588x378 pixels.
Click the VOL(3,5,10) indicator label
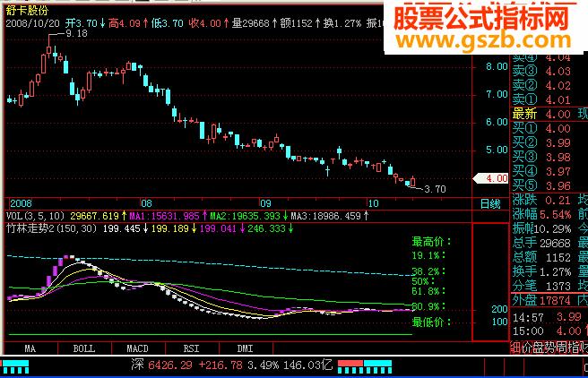(36, 216)
